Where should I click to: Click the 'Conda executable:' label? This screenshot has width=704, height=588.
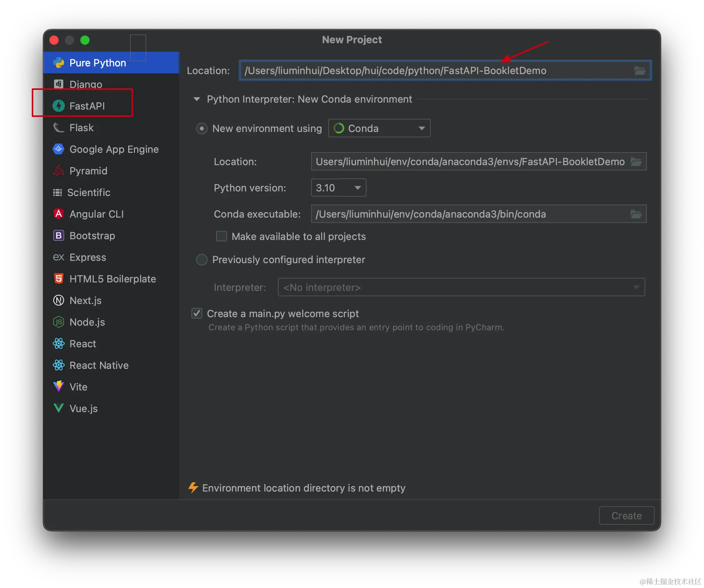coord(257,214)
